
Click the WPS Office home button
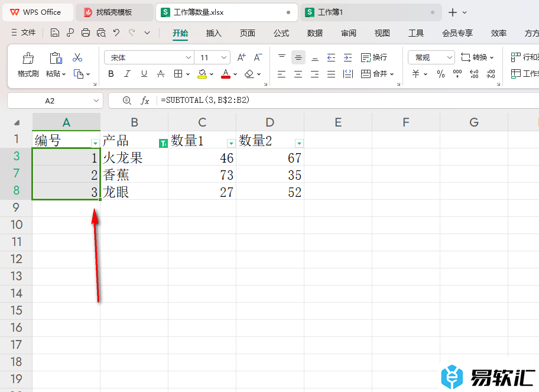(x=38, y=12)
